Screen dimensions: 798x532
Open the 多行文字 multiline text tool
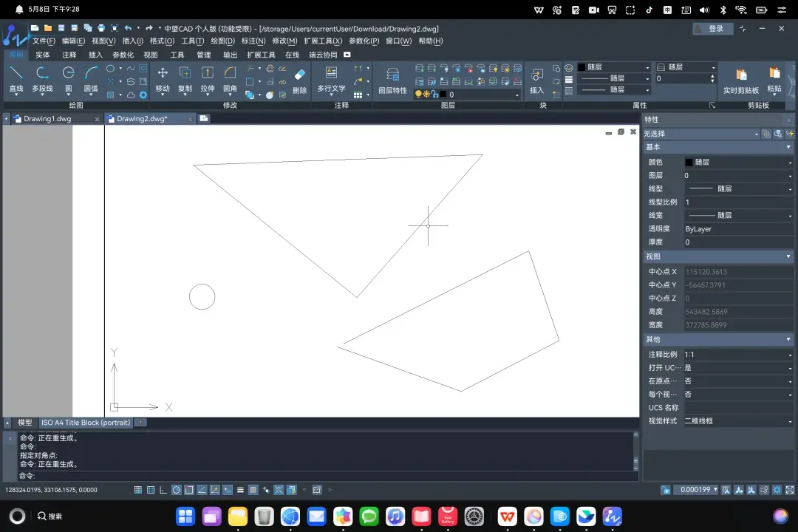pyautogui.click(x=331, y=79)
